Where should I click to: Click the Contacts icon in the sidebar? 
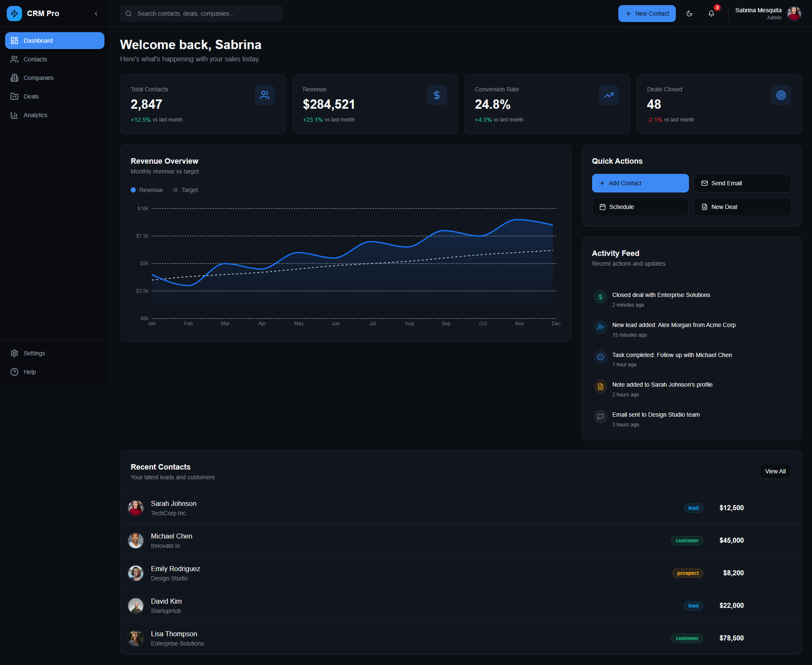(x=14, y=59)
